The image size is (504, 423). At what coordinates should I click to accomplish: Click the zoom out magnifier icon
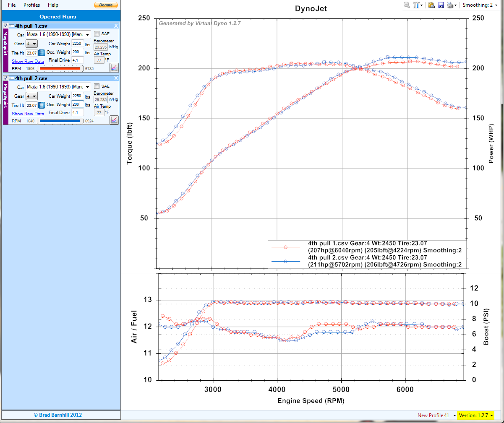coord(407,5)
